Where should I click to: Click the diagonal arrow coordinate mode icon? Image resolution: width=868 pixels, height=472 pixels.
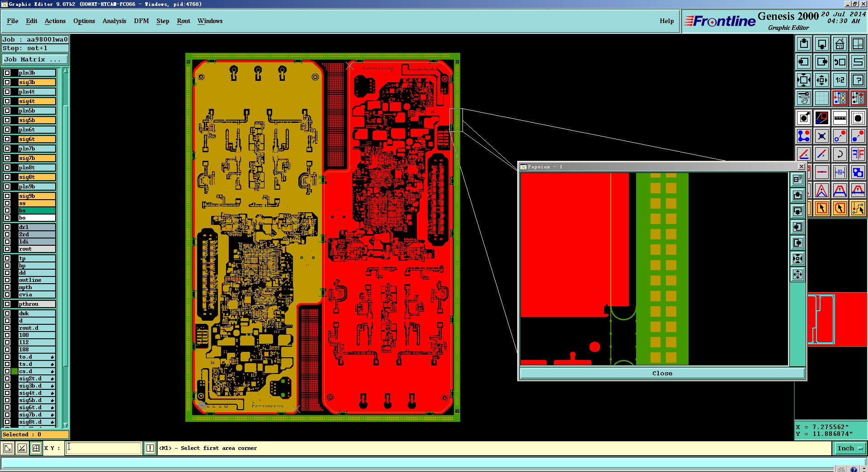8,448
